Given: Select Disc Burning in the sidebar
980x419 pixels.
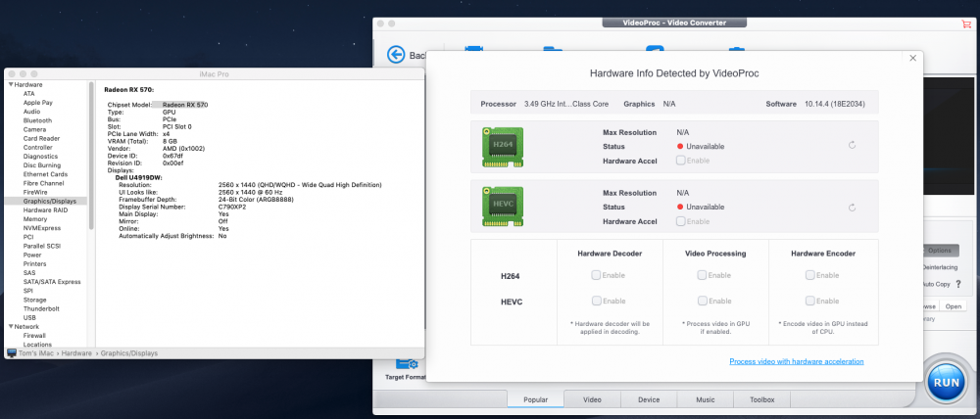Looking at the screenshot, I should [42, 165].
